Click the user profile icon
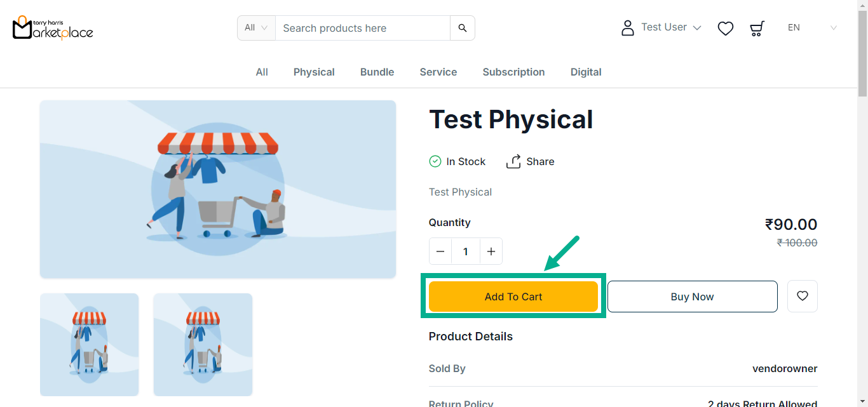The image size is (868, 407). coord(628,28)
